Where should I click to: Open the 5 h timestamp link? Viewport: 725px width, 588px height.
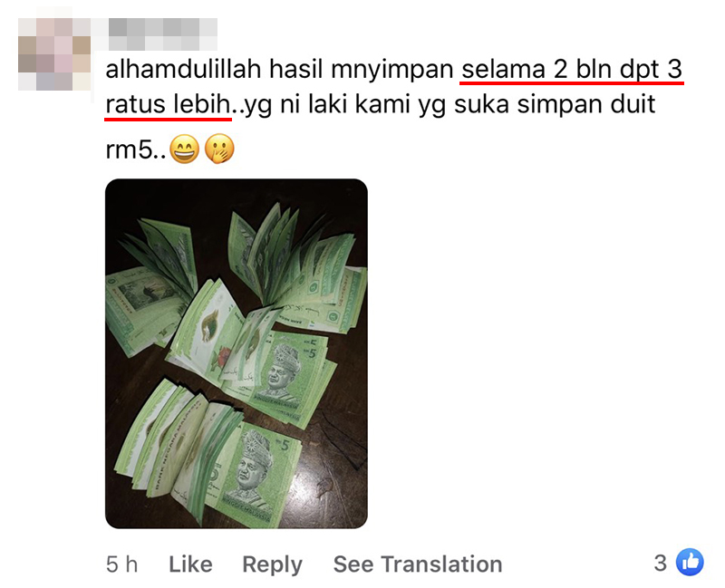click(121, 564)
